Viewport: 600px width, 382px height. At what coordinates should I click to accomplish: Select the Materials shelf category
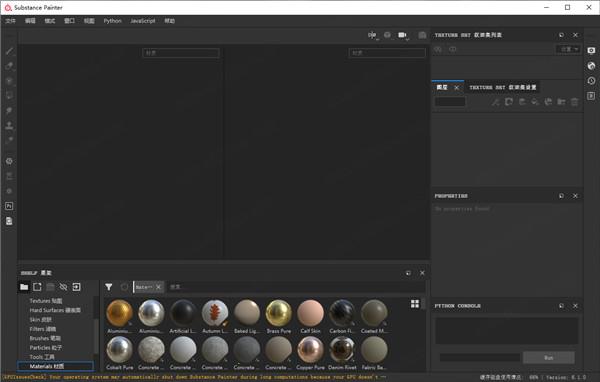click(55, 366)
